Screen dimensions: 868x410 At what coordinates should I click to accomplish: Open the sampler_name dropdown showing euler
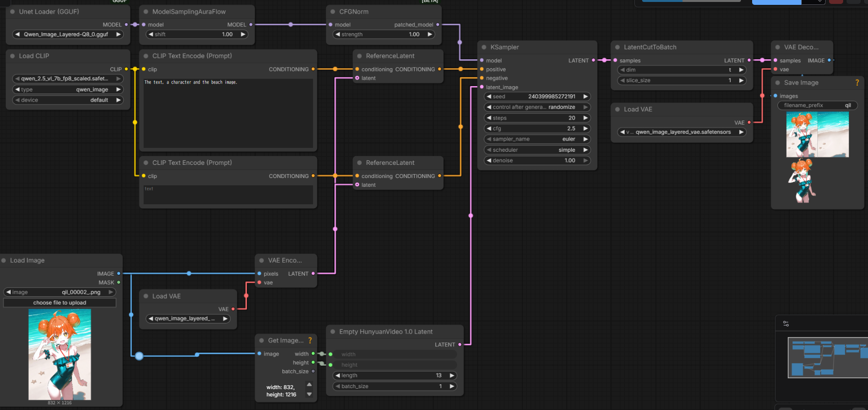coord(537,139)
